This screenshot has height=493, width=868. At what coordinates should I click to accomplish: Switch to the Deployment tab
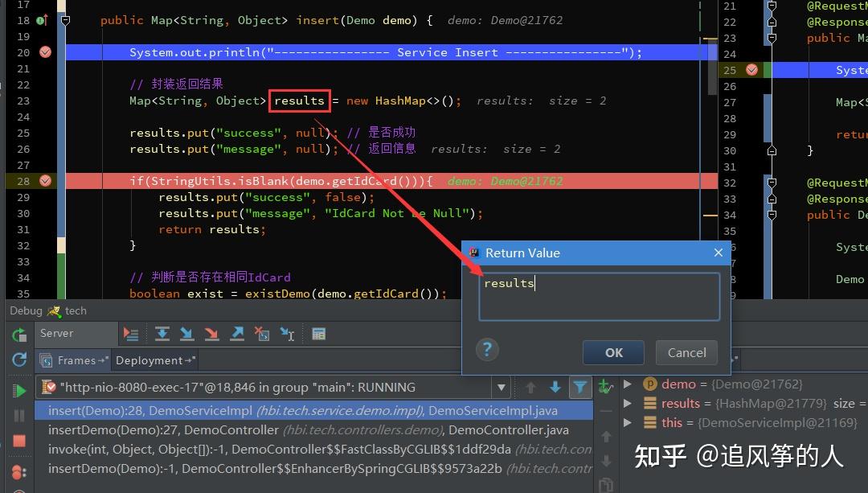(x=155, y=360)
